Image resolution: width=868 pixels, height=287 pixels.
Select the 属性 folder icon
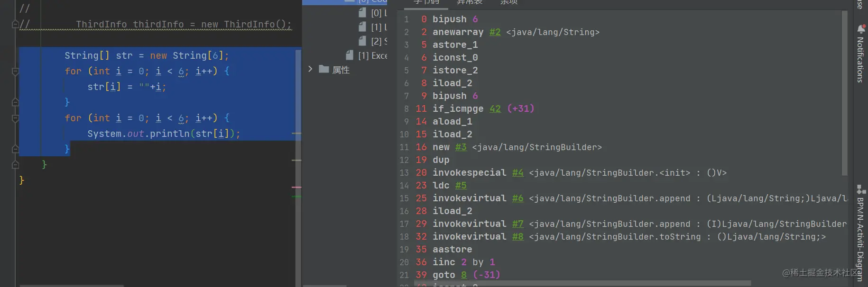tap(324, 69)
